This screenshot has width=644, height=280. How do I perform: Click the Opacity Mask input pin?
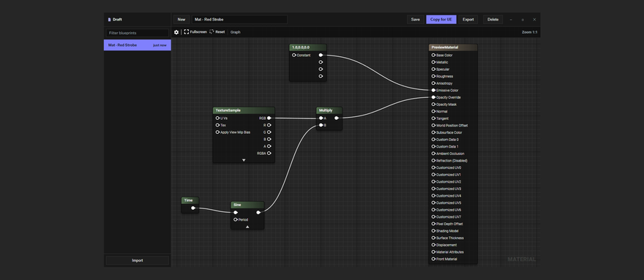[x=433, y=105]
